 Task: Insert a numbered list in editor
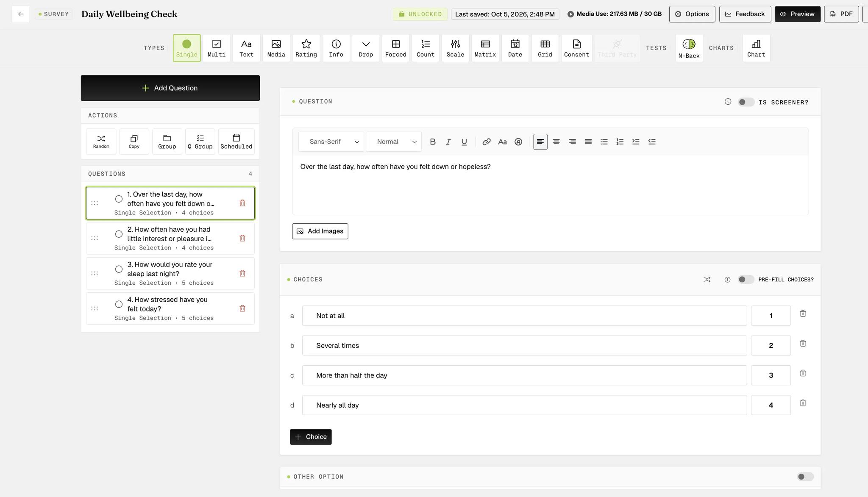pyautogui.click(x=620, y=142)
